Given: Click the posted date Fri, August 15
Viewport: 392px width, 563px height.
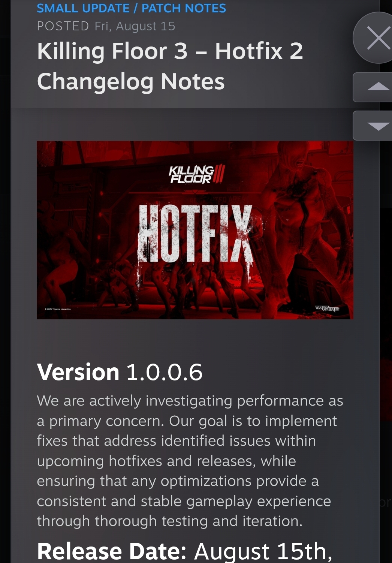Looking at the screenshot, I should pos(135,26).
